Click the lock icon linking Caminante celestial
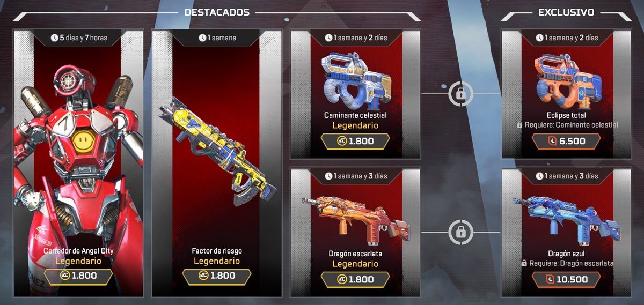Viewport: 644px width, 305px height. tap(460, 94)
